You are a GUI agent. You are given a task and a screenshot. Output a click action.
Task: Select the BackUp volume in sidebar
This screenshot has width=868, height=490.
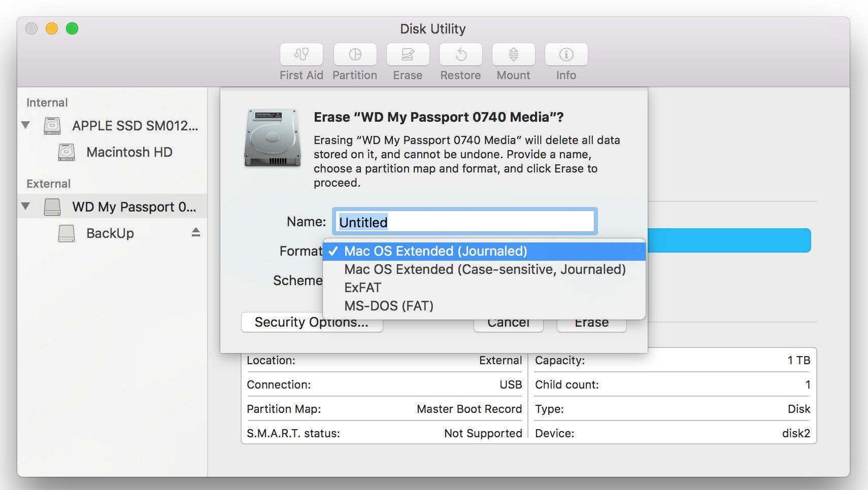pyautogui.click(x=110, y=233)
